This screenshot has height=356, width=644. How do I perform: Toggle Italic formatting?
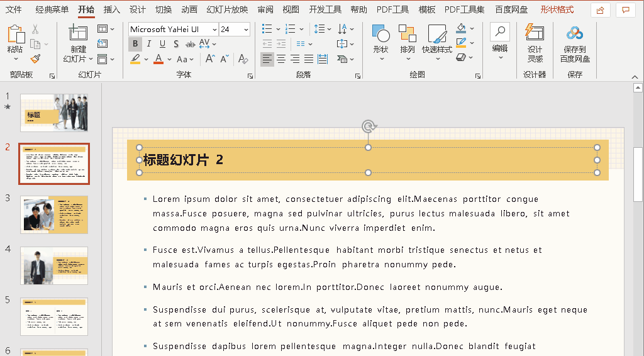(x=148, y=44)
